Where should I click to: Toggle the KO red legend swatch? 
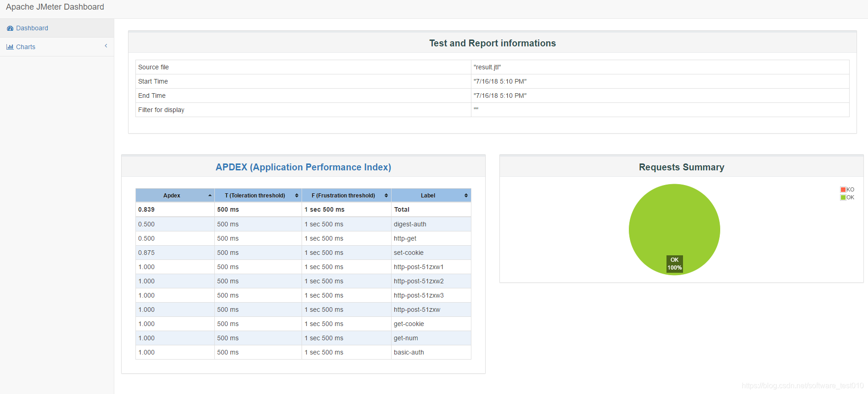tap(843, 190)
